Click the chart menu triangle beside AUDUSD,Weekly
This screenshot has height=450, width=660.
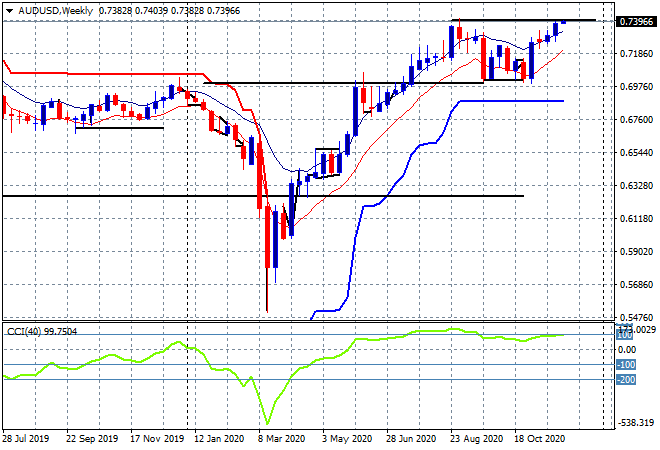point(9,11)
